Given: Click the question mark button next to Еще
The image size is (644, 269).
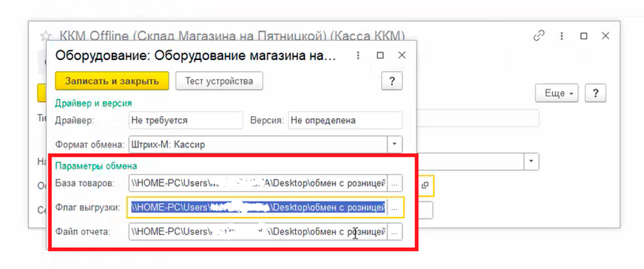Looking at the screenshot, I should point(596,93).
